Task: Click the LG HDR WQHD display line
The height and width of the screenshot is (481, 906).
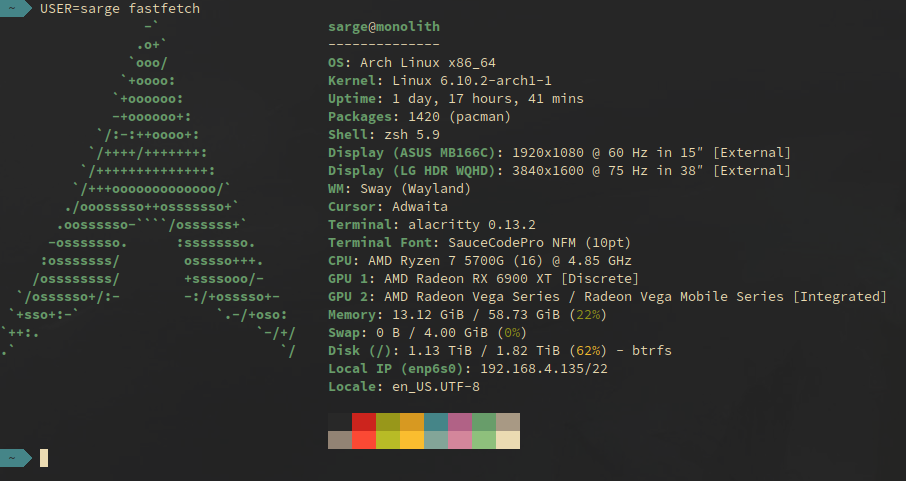Action: pyautogui.click(x=559, y=171)
